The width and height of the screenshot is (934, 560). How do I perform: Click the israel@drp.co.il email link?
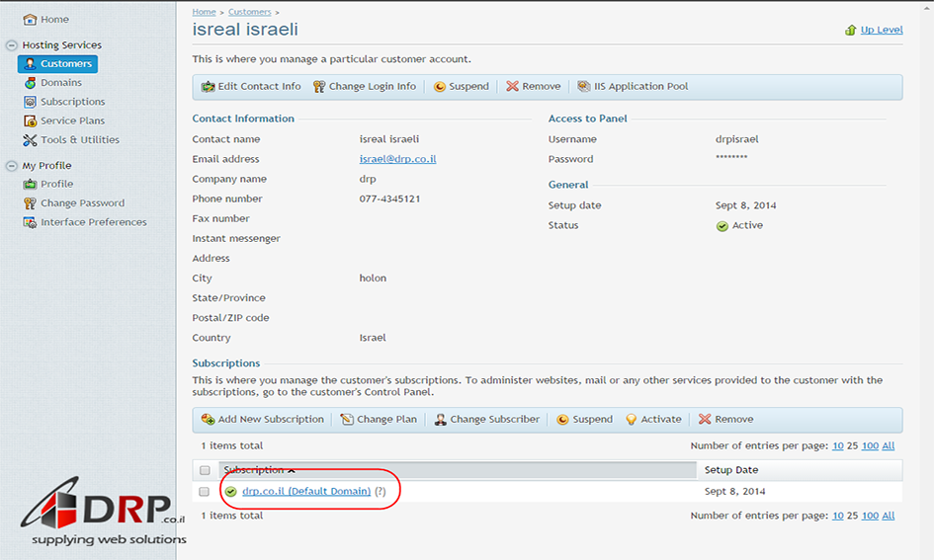(397, 159)
